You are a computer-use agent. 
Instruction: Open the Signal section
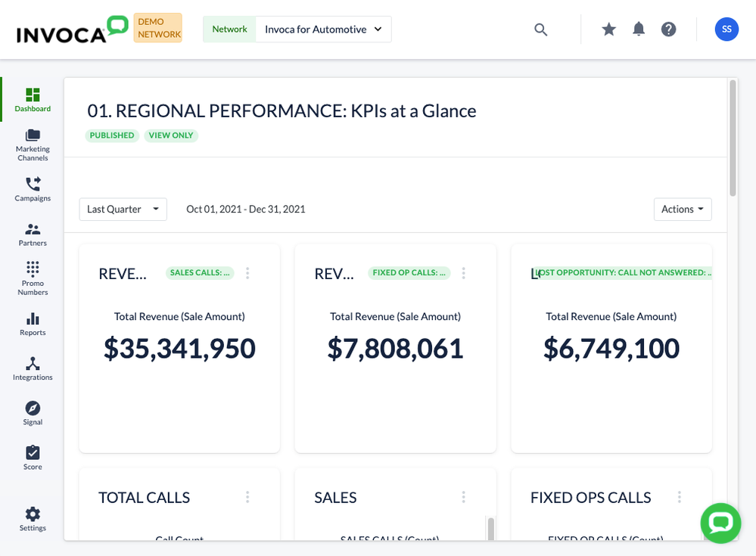[x=33, y=413]
